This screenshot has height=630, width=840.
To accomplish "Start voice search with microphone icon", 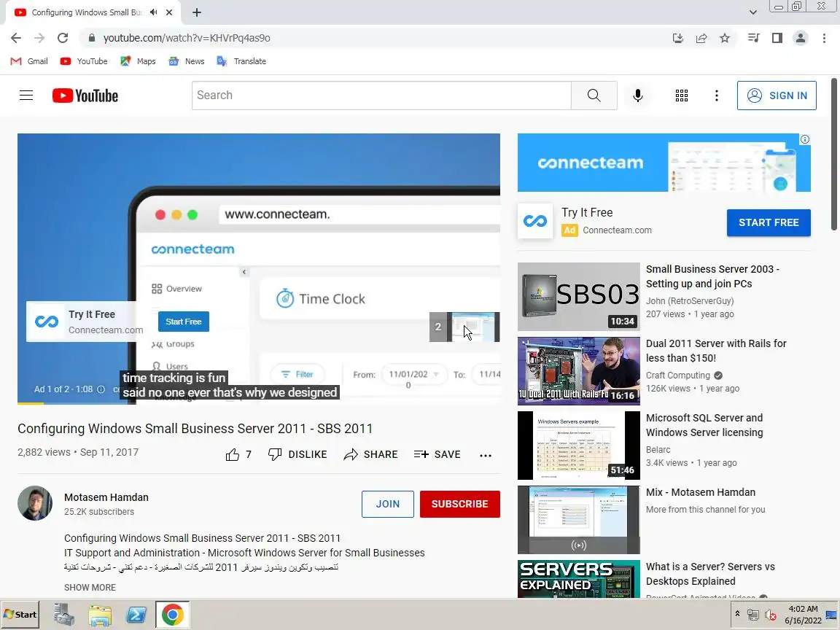I will (637, 96).
